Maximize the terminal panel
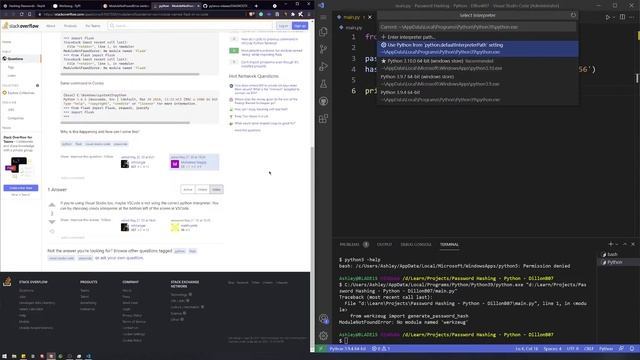Screen dimensions: 640x360 pos(624,244)
